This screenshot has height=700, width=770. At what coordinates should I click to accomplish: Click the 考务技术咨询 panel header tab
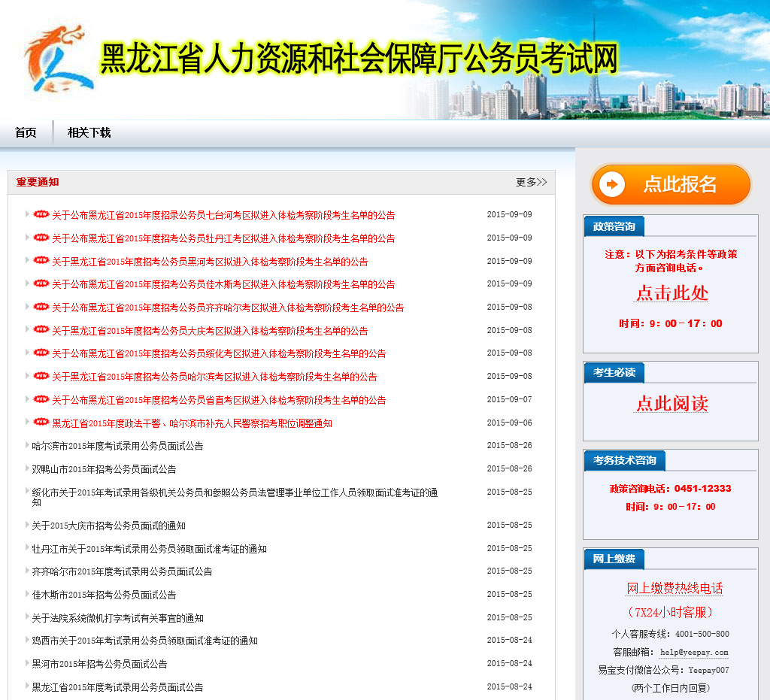coord(624,460)
